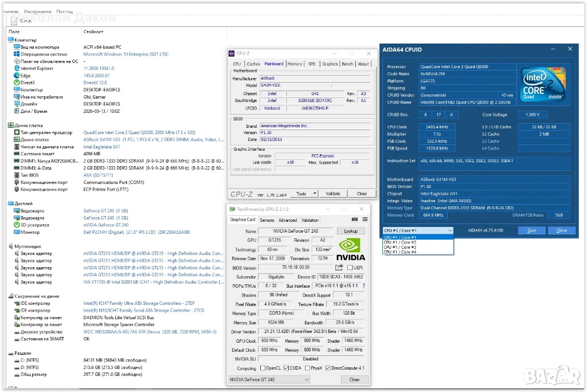Open the GPU-Z hamburger menu icon
Viewport: 587px width, 392px height.
pos(365,219)
